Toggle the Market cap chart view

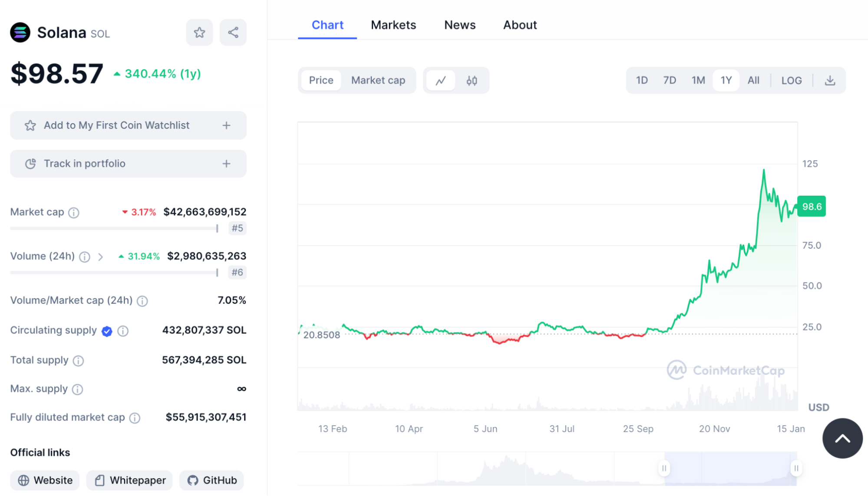378,80
